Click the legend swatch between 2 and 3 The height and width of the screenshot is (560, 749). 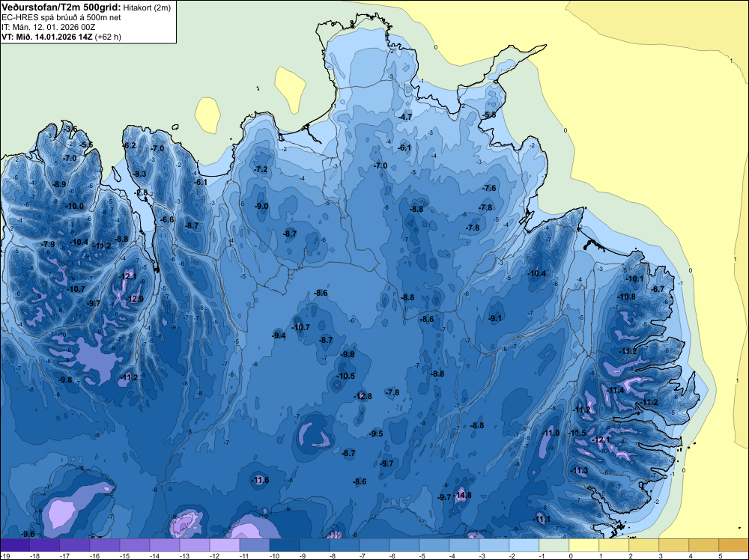(x=644, y=545)
